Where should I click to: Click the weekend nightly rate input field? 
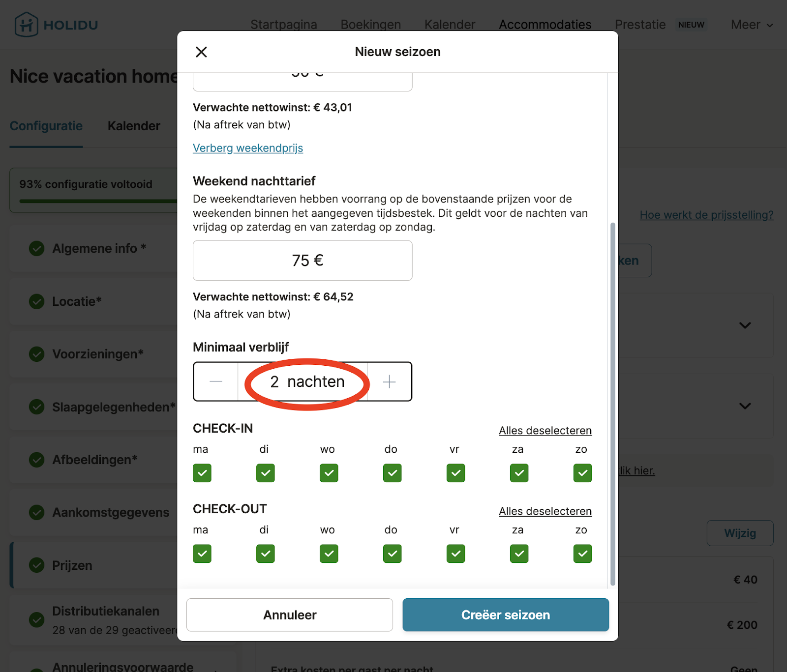(303, 261)
